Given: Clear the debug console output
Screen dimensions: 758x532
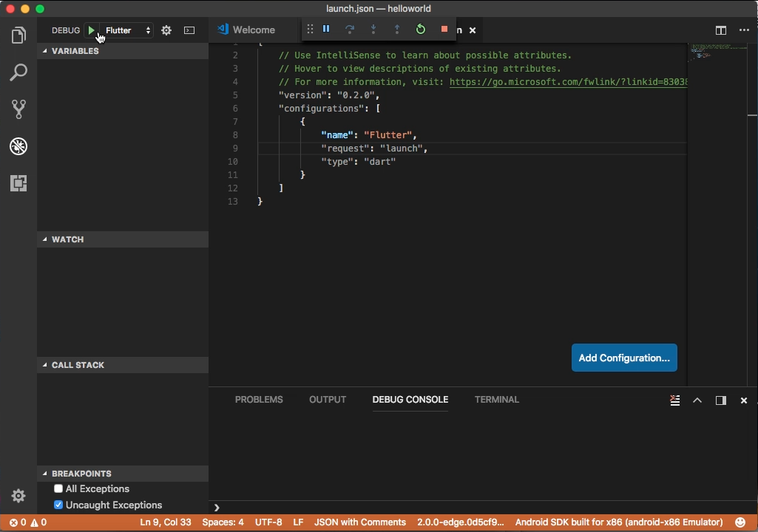Looking at the screenshot, I should click(x=675, y=400).
